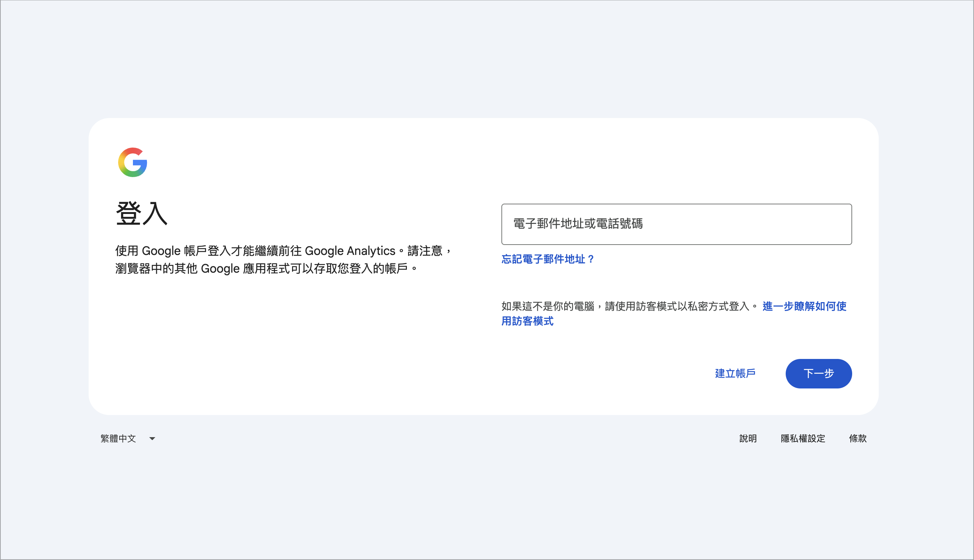Click the 下一步 button
Screen dimensions: 974x560
(819, 373)
